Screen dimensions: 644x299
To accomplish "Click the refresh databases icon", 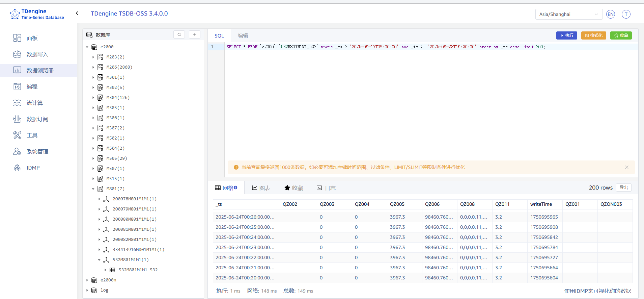I will tap(179, 34).
